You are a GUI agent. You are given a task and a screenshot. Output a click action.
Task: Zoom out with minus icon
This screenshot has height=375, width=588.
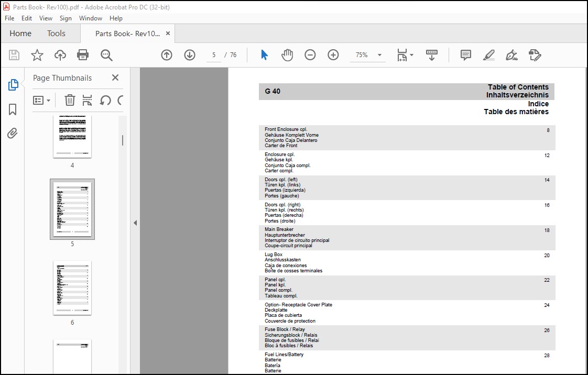pyautogui.click(x=310, y=55)
